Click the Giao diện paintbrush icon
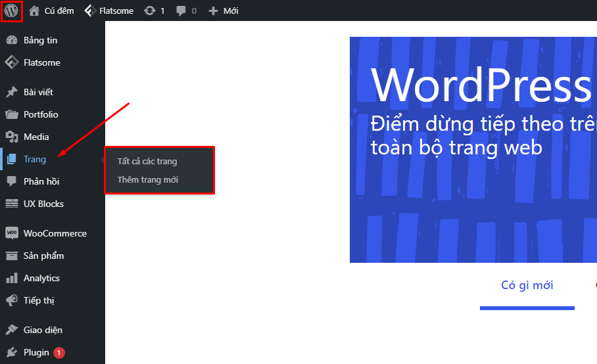 click(12, 330)
